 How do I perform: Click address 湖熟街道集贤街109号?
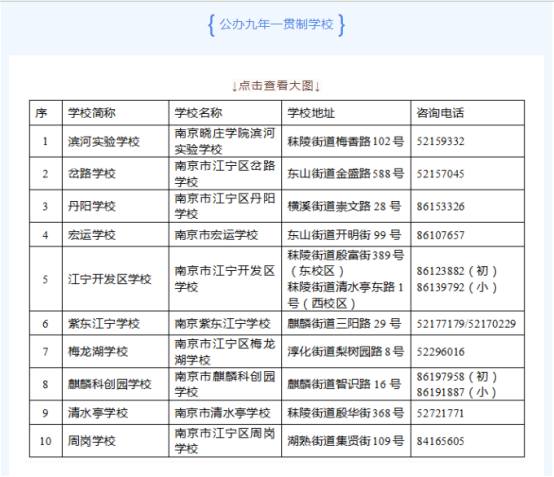[346, 441]
